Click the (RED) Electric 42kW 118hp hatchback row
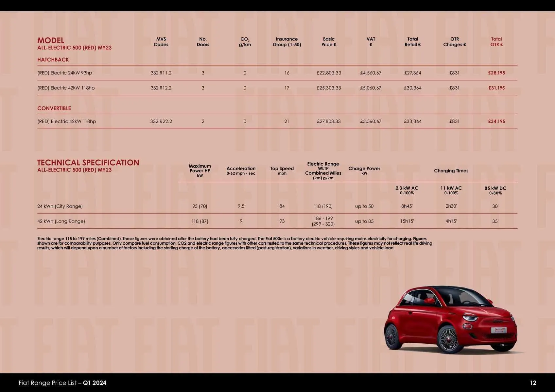This screenshot has height=392, width=555. (66, 88)
